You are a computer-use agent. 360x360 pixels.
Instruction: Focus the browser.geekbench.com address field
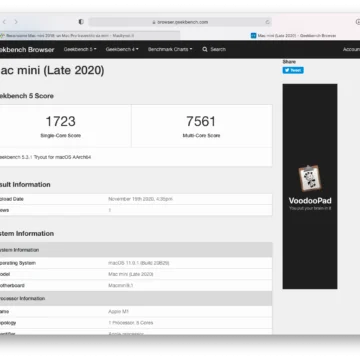coord(180,22)
